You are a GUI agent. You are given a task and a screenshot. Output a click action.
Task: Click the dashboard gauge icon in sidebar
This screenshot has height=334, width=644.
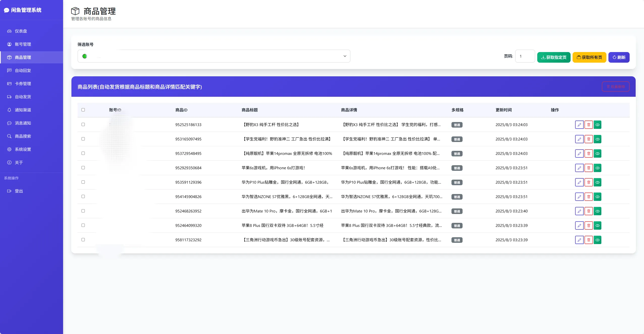point(9,31)
